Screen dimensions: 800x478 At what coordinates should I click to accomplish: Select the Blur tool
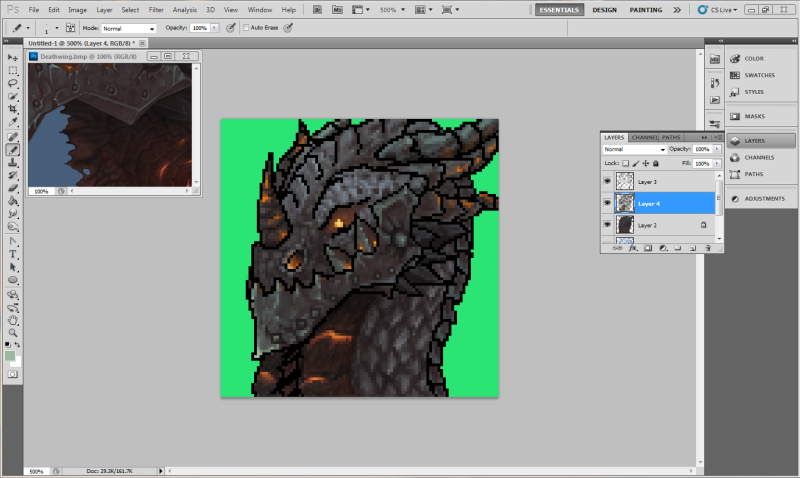pyautogui.click(x=13, y=214)
